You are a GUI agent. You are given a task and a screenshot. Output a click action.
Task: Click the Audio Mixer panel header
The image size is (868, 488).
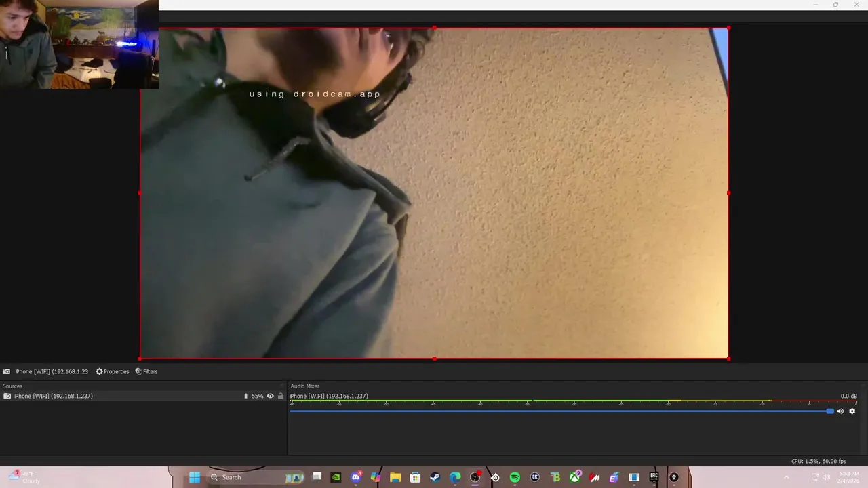305,386
